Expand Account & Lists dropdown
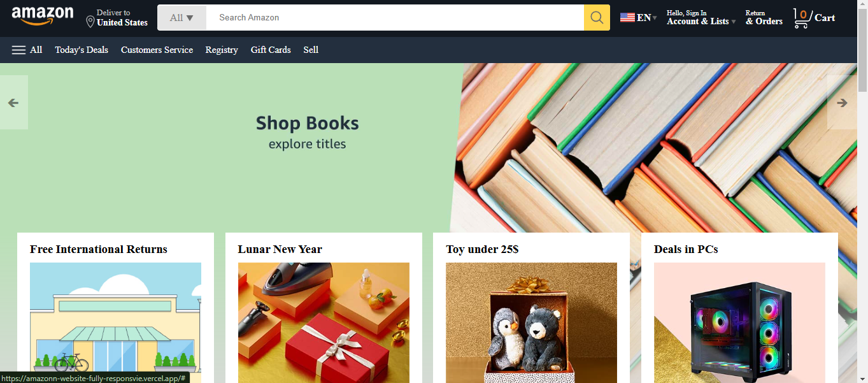This screenshot has width=868, height=383. tap(701, 17)
